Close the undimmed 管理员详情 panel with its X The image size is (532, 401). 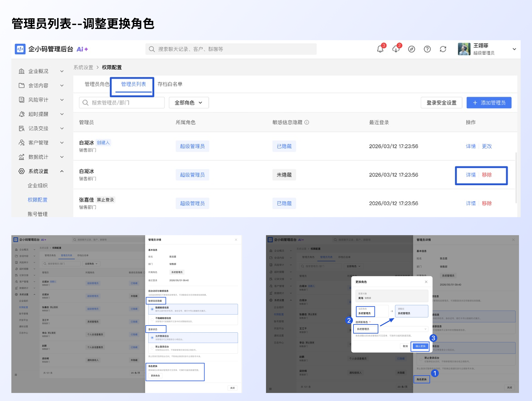click(236, 239)
